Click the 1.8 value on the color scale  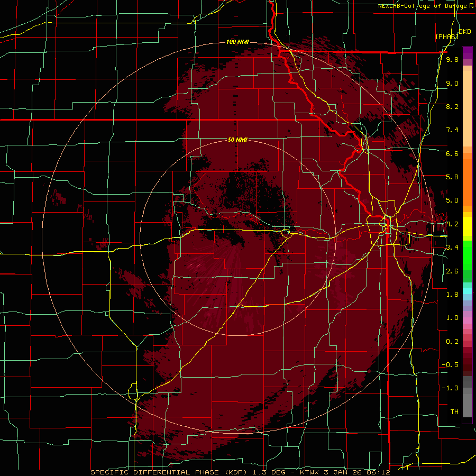click(x=452, y=295)
